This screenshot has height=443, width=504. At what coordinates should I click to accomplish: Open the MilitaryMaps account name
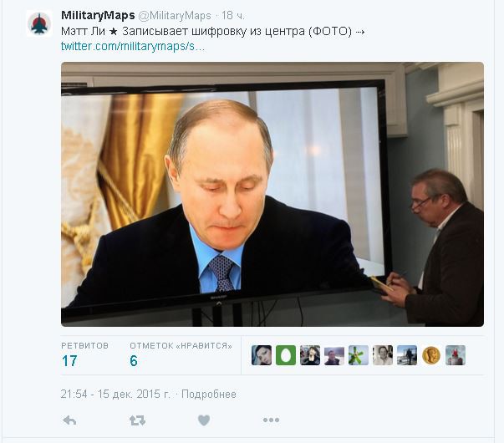[x=98, y=15]
